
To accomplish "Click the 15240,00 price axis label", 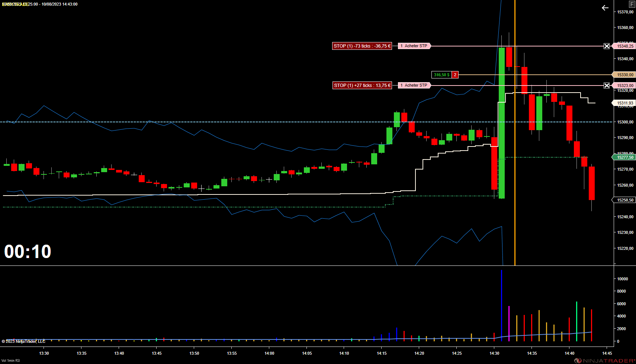I will (625, 217).
